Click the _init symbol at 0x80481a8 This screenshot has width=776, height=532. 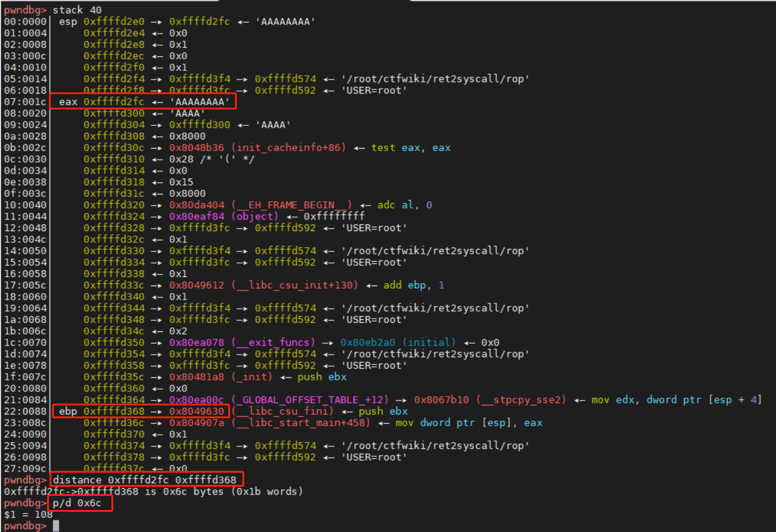[252, 377]
